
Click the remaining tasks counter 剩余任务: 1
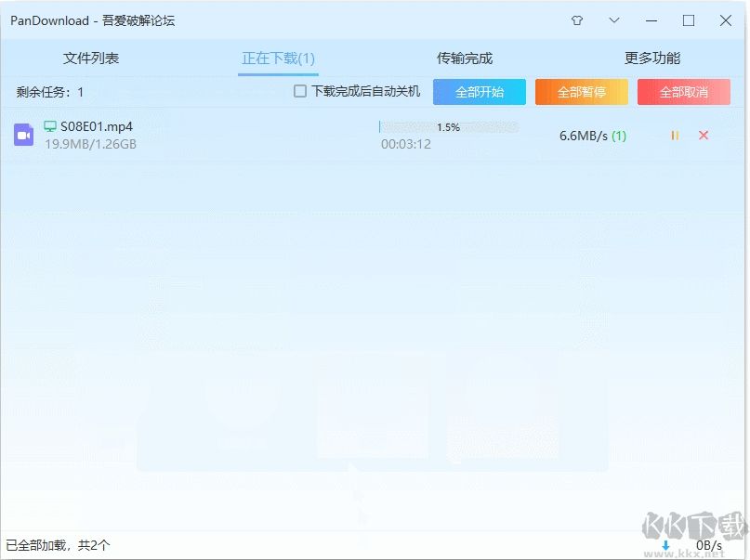(x=46, y=92)
